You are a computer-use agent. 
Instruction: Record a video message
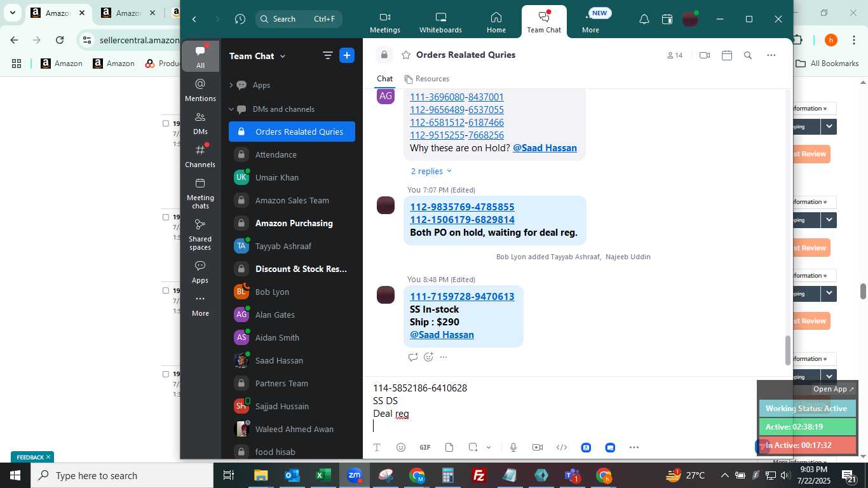538,447
